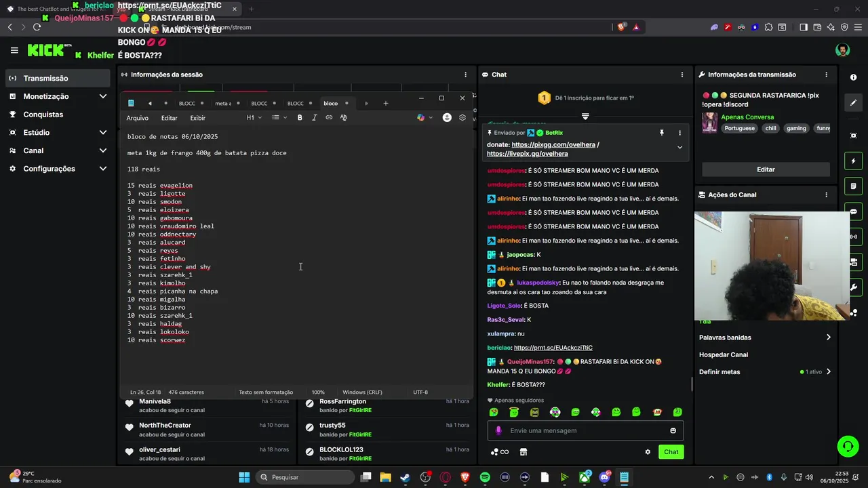Expand Palavras banidas arrow

(828, 338)
